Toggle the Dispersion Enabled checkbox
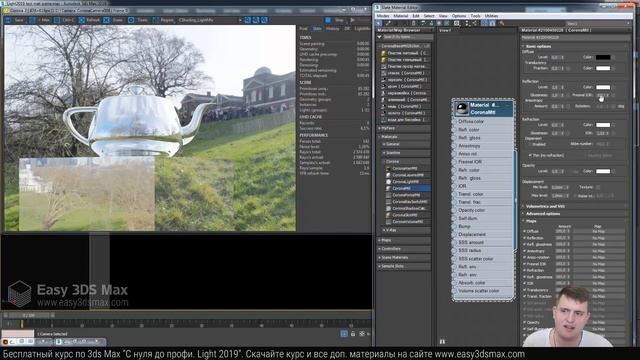This screenshot has width=640, height=360. 531,144
